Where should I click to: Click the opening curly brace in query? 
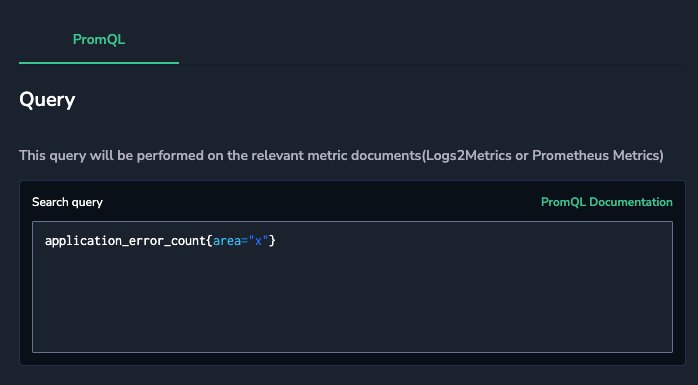(209, 241)
